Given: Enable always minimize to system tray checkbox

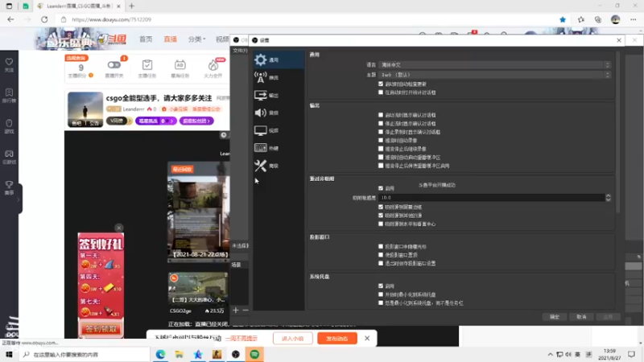Looking at the screenshot, I should coord(381,303).
